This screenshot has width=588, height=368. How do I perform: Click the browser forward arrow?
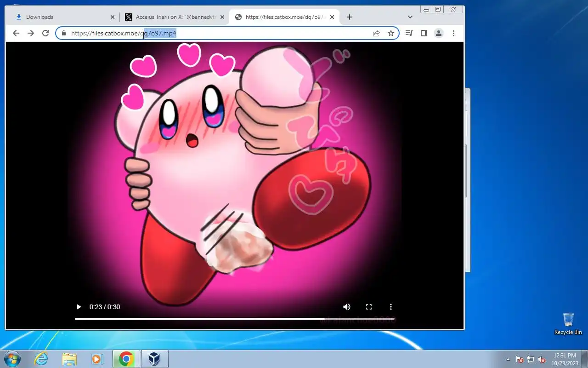pyautogui.click(x=31, y=33)
